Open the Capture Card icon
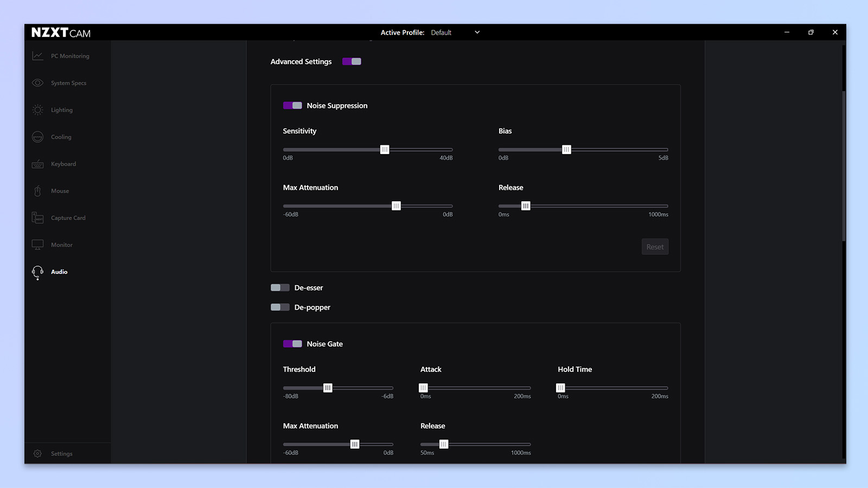 [37, 218]
